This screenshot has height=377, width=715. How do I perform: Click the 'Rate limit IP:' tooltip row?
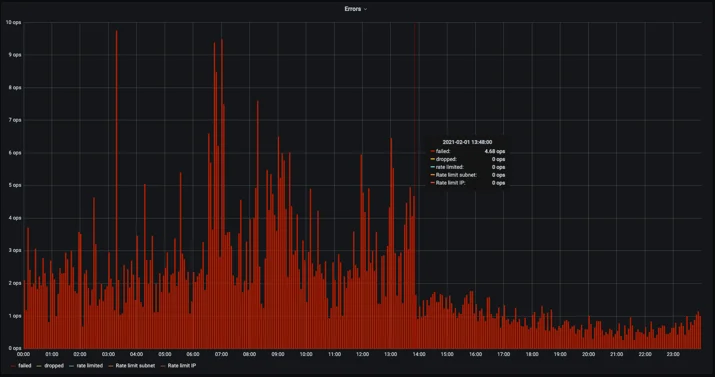pos(467,183)
